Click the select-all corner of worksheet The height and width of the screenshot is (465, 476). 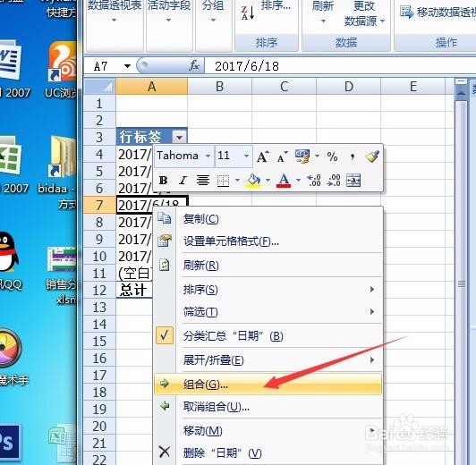100,87
